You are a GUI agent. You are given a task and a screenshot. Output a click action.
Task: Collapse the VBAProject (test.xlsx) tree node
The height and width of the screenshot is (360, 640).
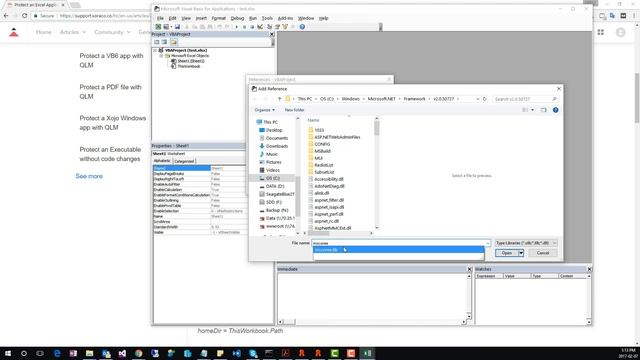point(155,50)
